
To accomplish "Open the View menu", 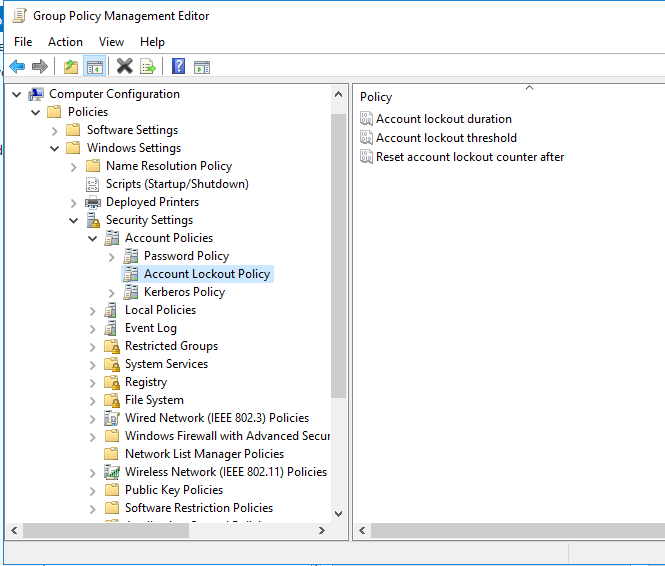I will coord(111,42).
